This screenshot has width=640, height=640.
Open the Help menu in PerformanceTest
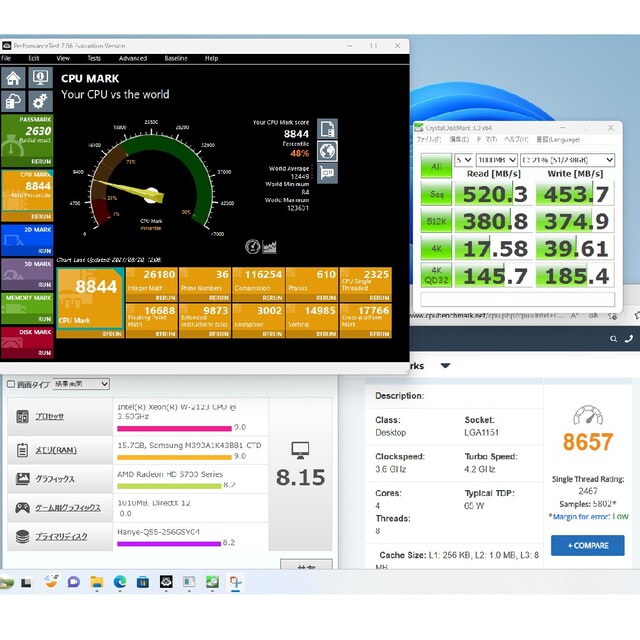[211, 58]
